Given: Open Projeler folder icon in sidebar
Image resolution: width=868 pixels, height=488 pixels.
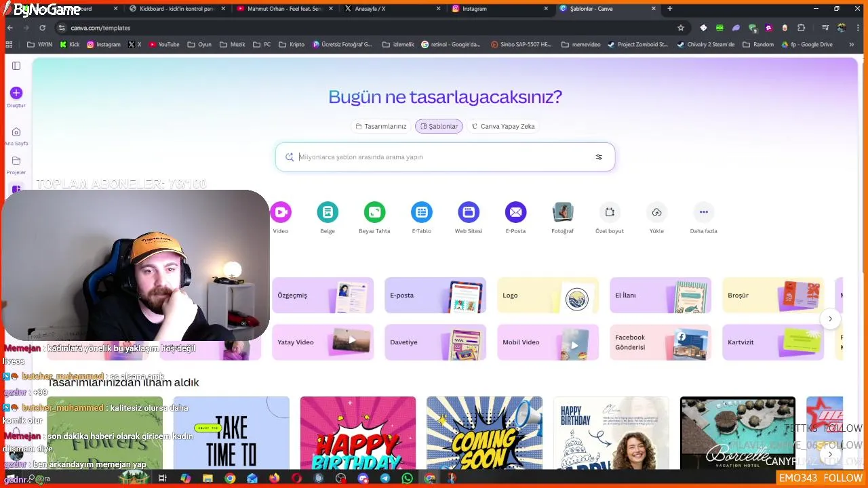Looking at the screenshot, I should [16, 161].
